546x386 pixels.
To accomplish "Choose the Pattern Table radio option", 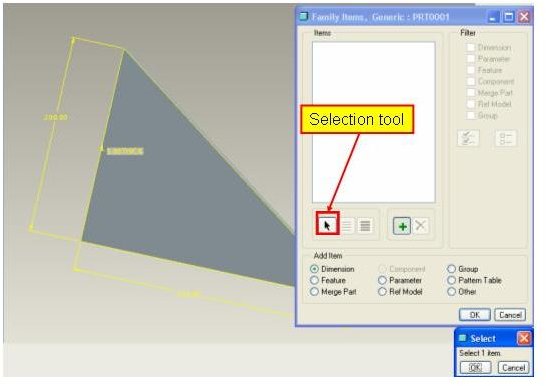I will [x=452, y=280].
